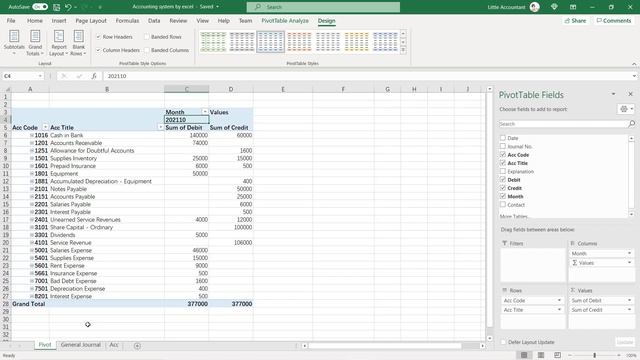Open the Report Layout menu
Image resolution: width=640 pixels, height=360 pixels.
click(x=58, y=42)
